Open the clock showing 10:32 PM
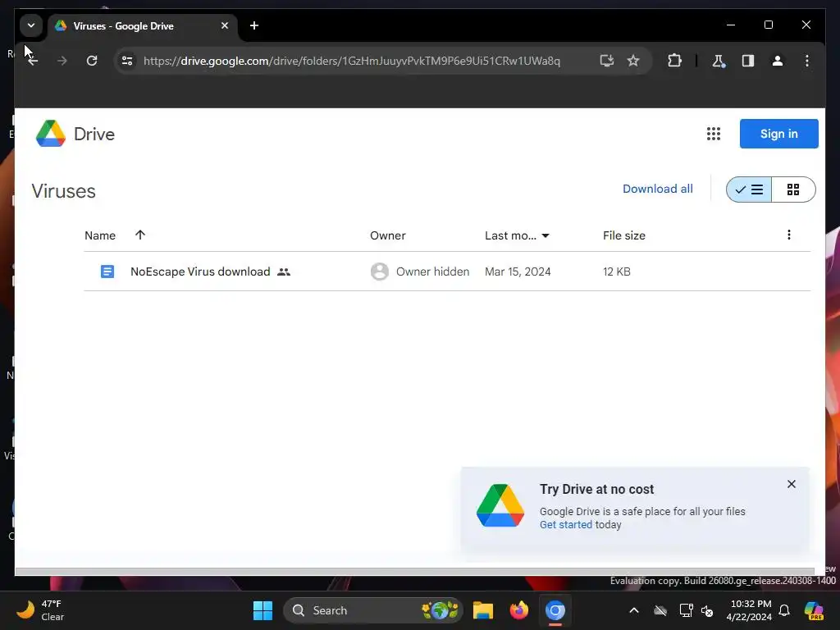 pyautogui.click(x=749, y=610)
